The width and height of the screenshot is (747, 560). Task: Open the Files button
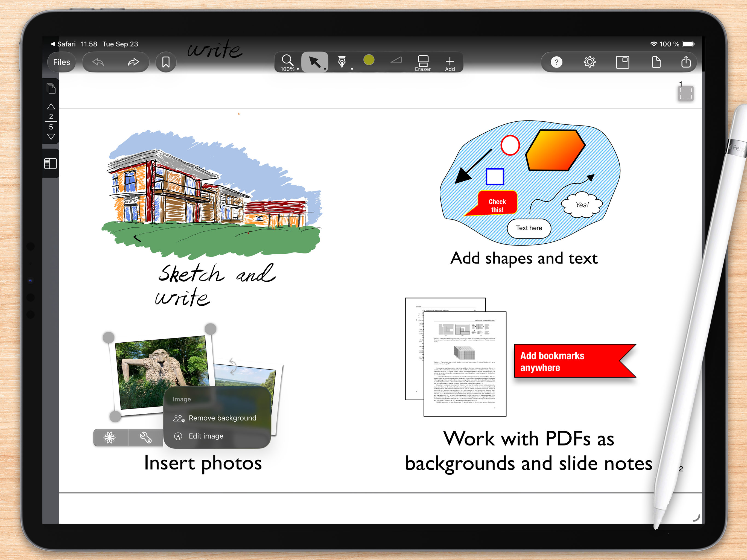(62, 62)
